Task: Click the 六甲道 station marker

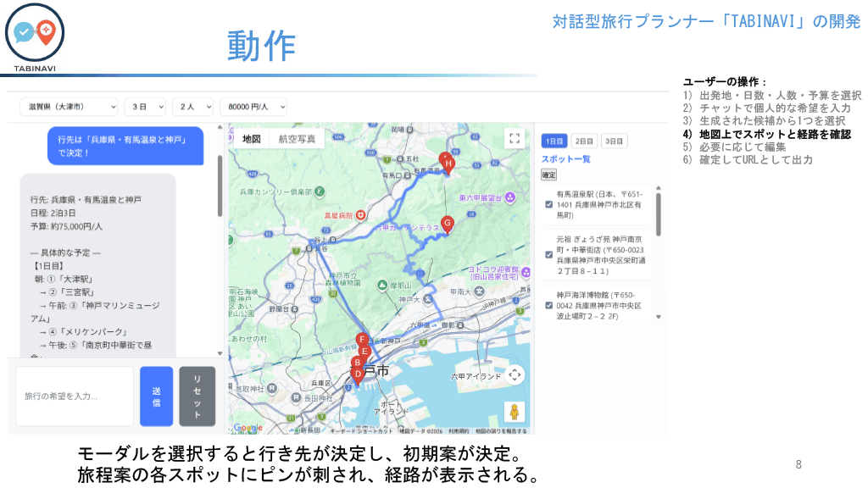Action: 435,326
